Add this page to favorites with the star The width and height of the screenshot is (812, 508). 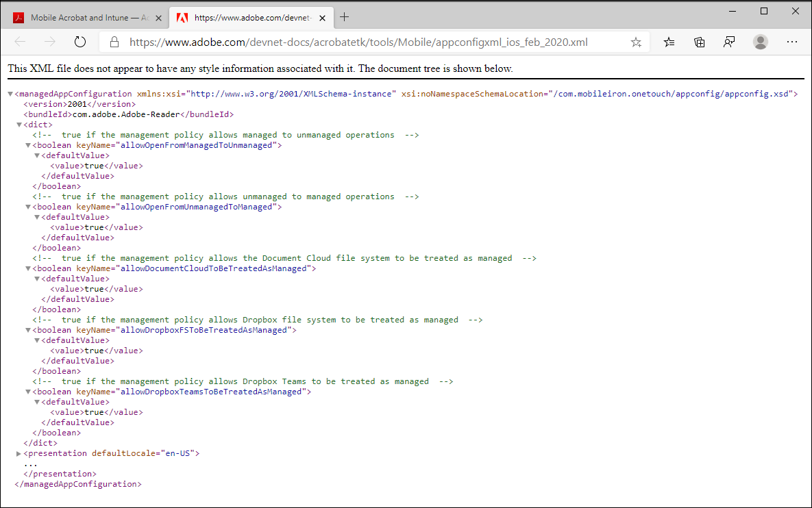[636, 42]
